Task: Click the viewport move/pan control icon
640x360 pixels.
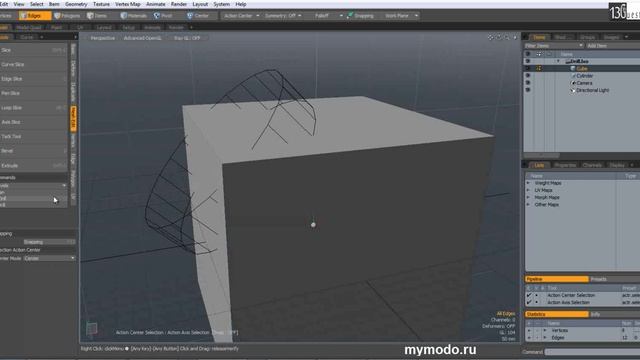Action: pyautogui.click(x=491, y=38)
